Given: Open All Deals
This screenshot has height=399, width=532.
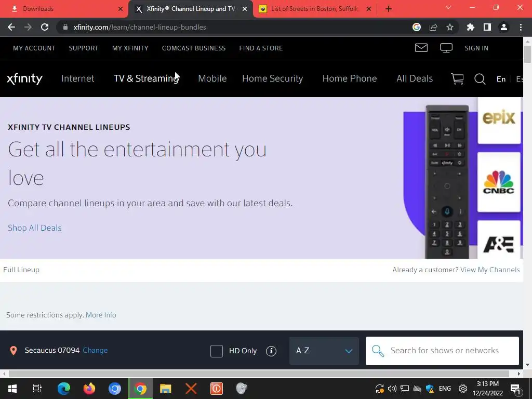Looking at the screenshot, I should pos(415,79).
